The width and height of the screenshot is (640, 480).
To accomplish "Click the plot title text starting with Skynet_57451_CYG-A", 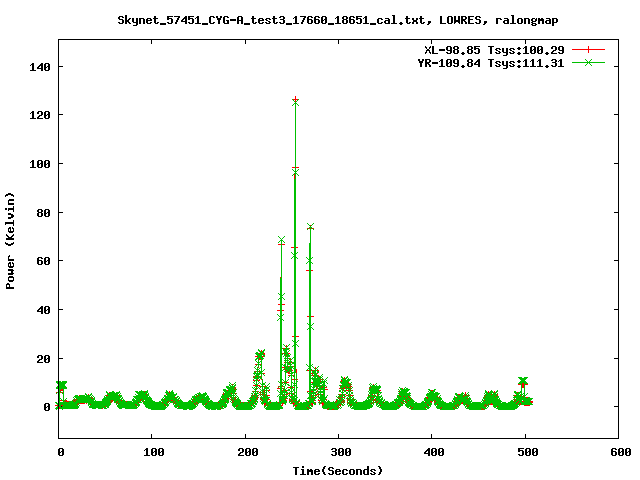I will [338, 20].
